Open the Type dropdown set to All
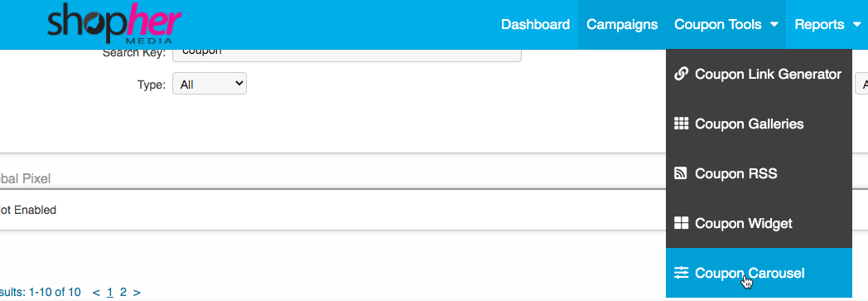Image resolution: width=868 pixels, height=301 pixels. pos(210,84)
